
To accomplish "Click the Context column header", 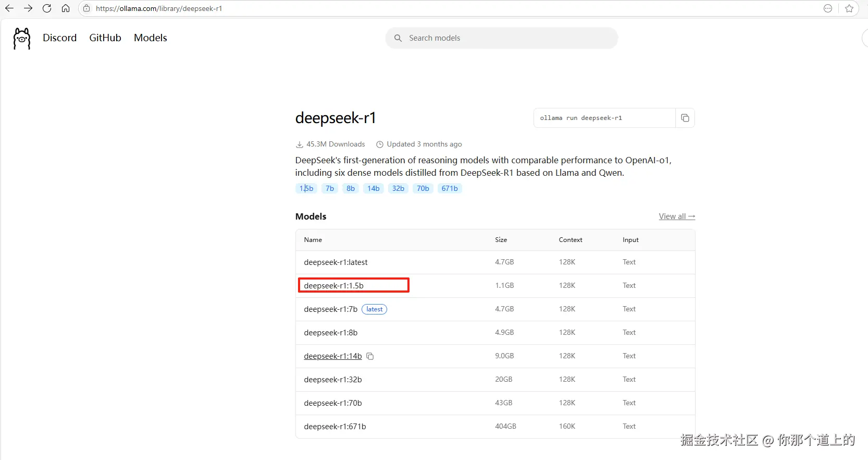I will [x=571, y=240].
